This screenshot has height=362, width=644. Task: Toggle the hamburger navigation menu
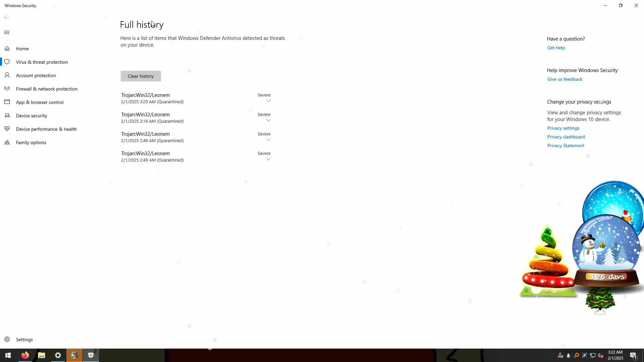[7, 33]
